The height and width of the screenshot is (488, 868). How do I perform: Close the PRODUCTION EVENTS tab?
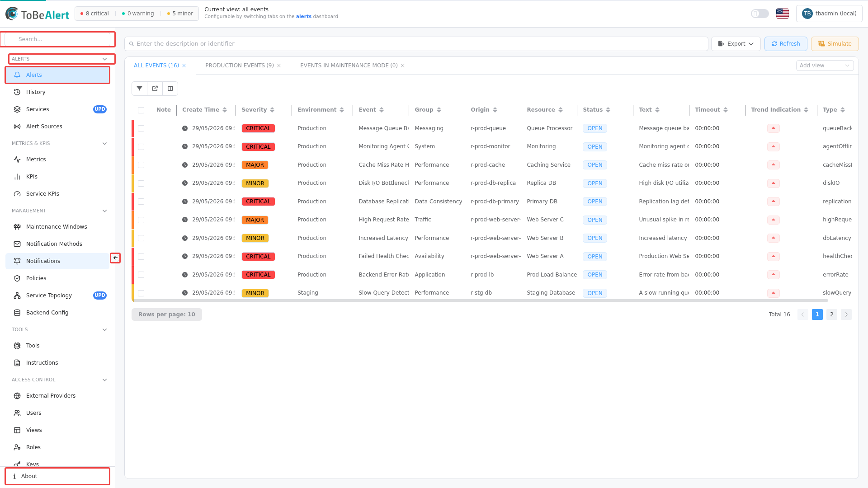tap(279, 66)
